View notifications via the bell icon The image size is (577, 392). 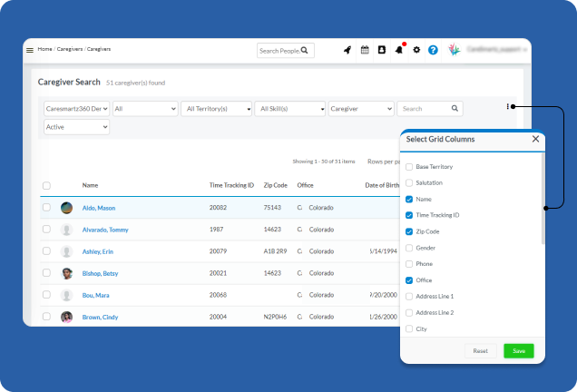[x=399, y=50]
